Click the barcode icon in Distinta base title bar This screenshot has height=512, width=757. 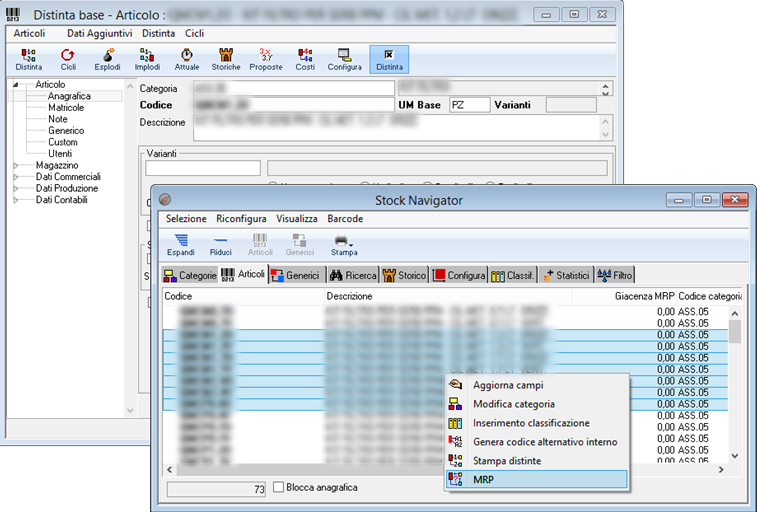(13, 14)
